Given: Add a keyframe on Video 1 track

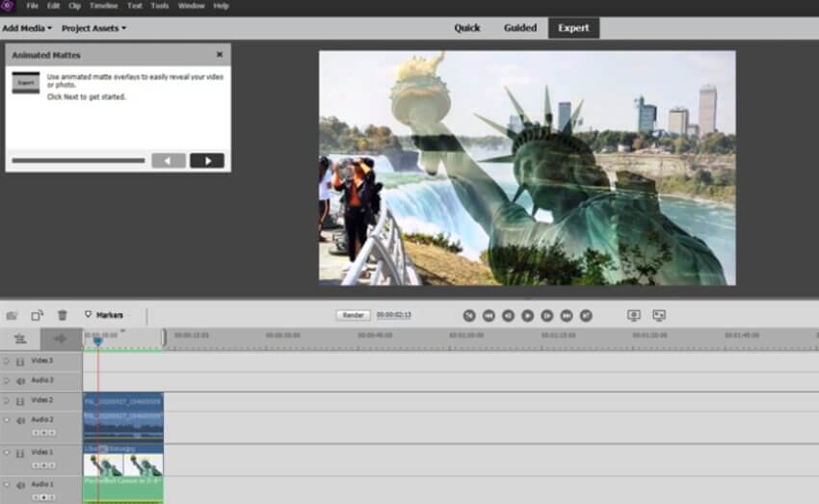Looking at the screenshot, I should (x=44, y=465).
